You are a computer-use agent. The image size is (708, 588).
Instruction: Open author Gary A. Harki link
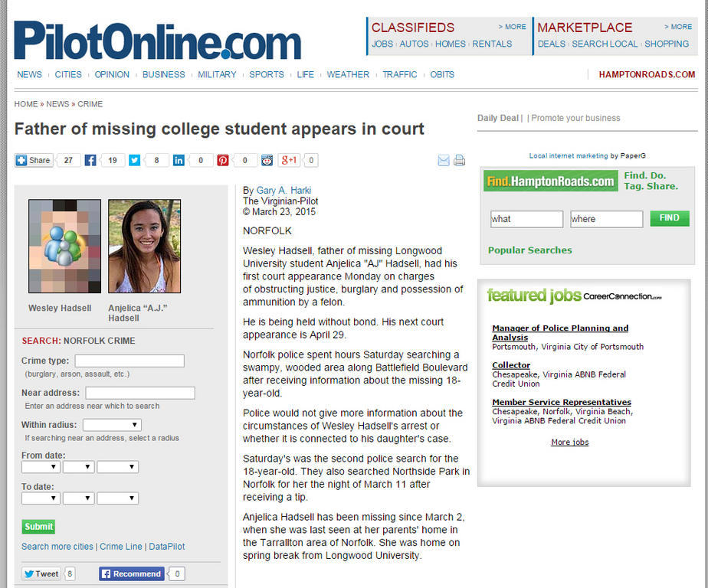284,191
